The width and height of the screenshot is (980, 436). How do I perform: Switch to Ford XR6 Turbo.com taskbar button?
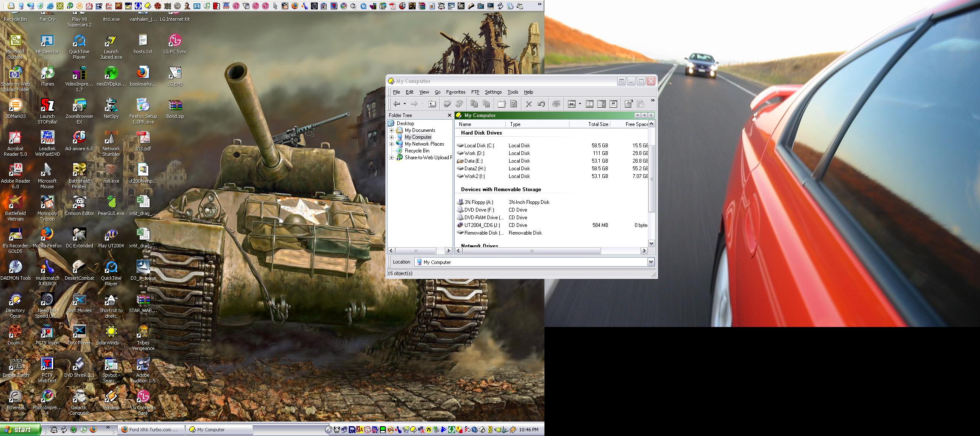point(151,430)
